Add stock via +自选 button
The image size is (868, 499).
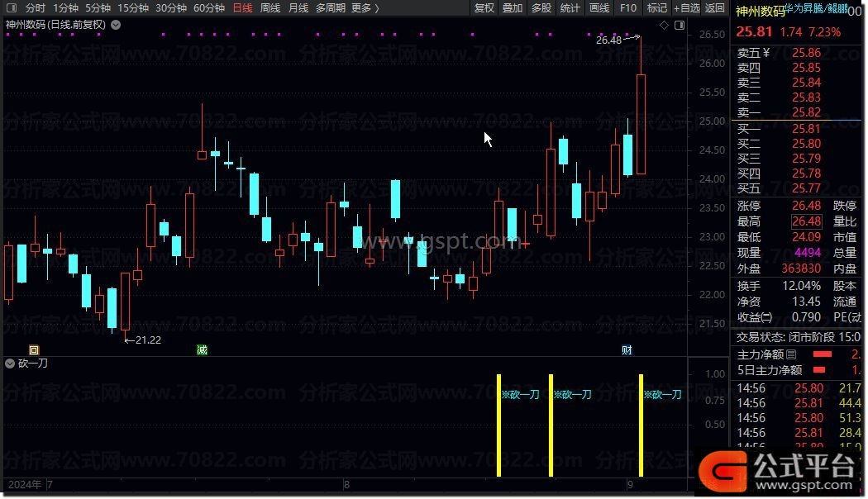click(x=686, y=7)
